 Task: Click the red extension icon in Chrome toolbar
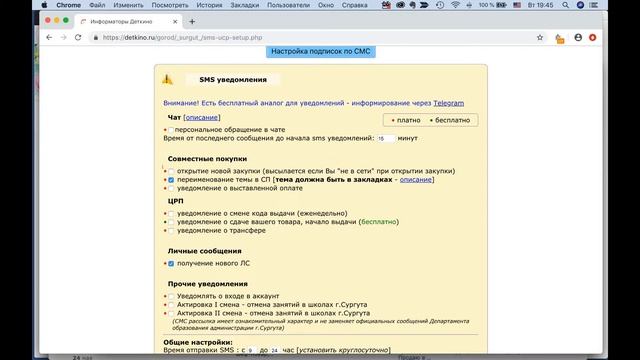point(593,38)
